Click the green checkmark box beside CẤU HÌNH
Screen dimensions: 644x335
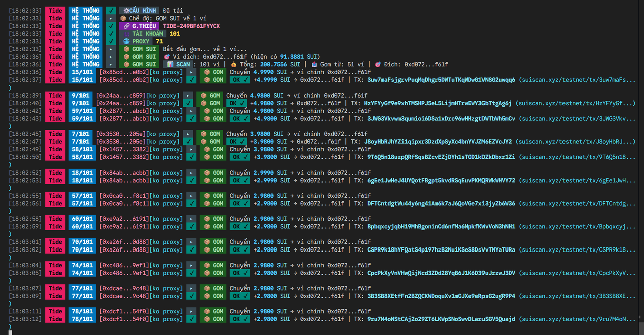(111, 10)
